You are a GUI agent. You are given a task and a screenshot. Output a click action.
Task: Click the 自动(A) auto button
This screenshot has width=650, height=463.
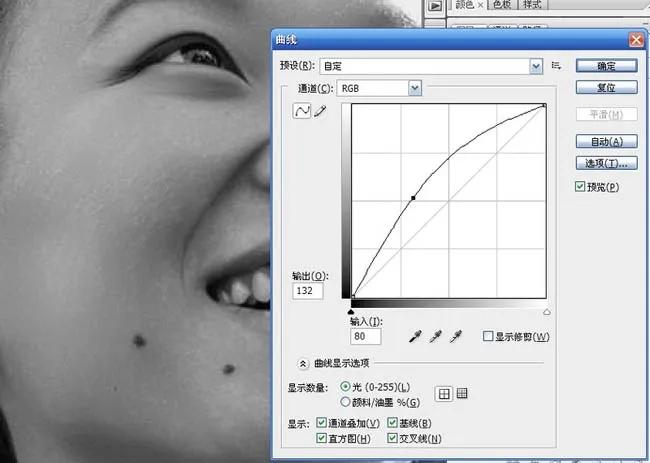point(606,142)
